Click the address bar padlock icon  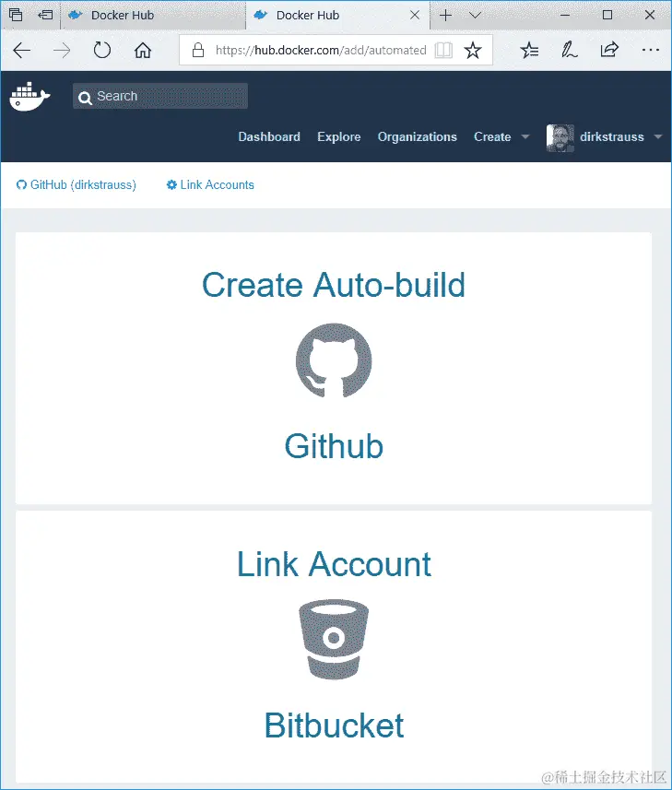coord(198,50)
